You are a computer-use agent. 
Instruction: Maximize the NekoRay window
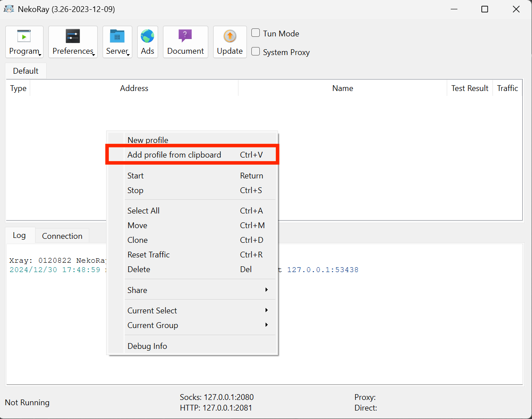coord(484,9)
